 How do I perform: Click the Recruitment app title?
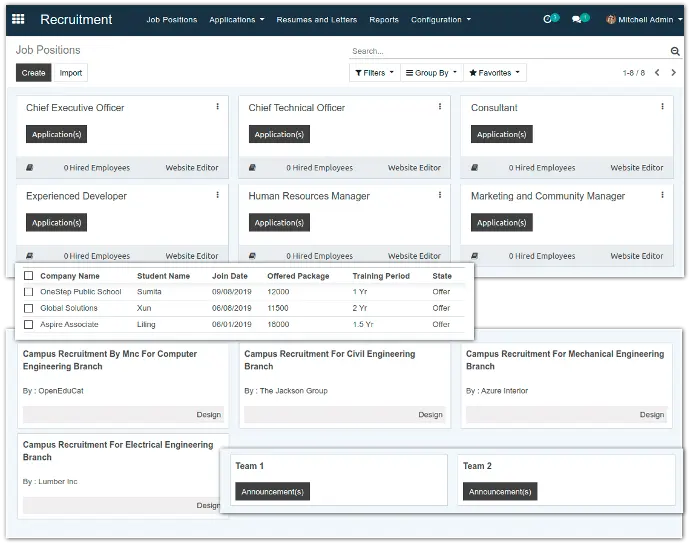76,19
